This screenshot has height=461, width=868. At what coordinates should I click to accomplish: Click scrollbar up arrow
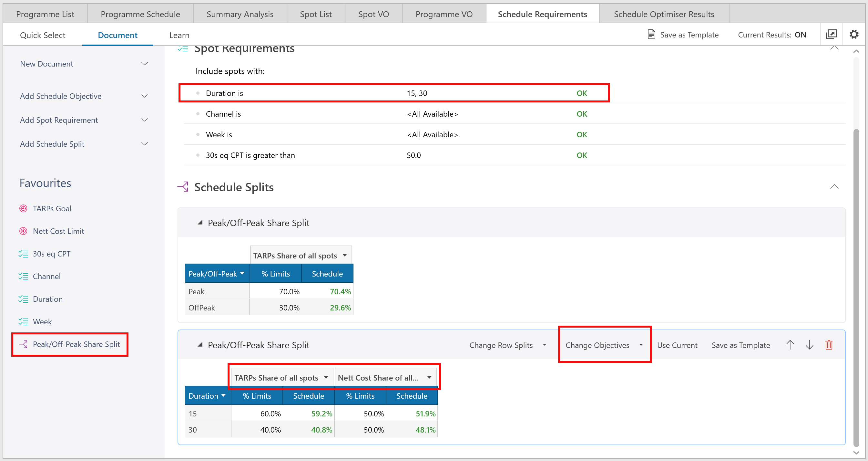(x=856, y=52)
